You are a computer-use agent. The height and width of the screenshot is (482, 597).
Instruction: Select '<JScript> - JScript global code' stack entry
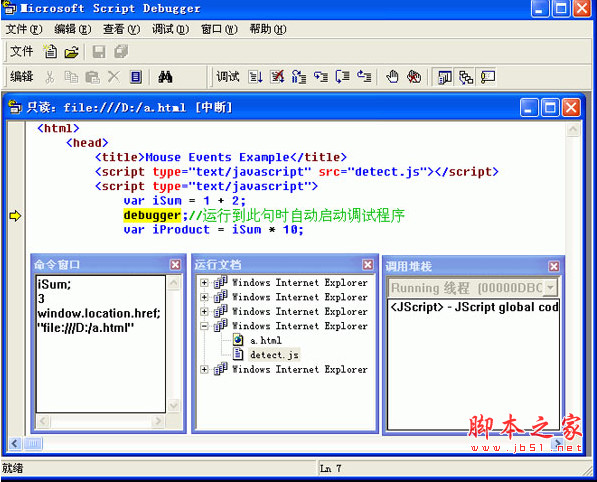(x=474, y=307)
